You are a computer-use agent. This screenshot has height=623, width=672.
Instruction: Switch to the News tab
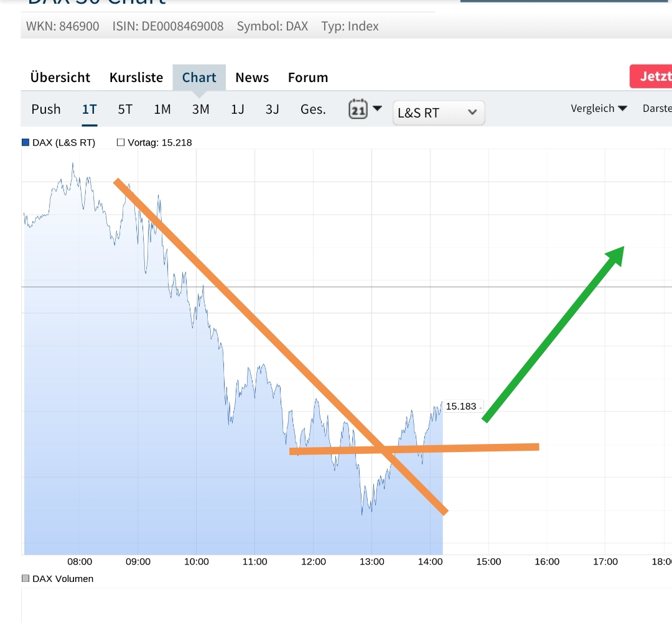pyautogui.click(x=251, y=77)
